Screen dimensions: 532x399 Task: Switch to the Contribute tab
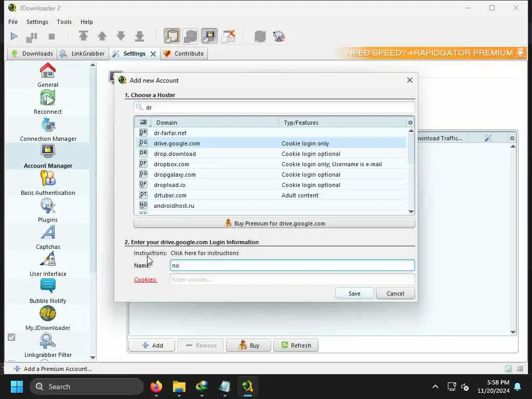183,54
